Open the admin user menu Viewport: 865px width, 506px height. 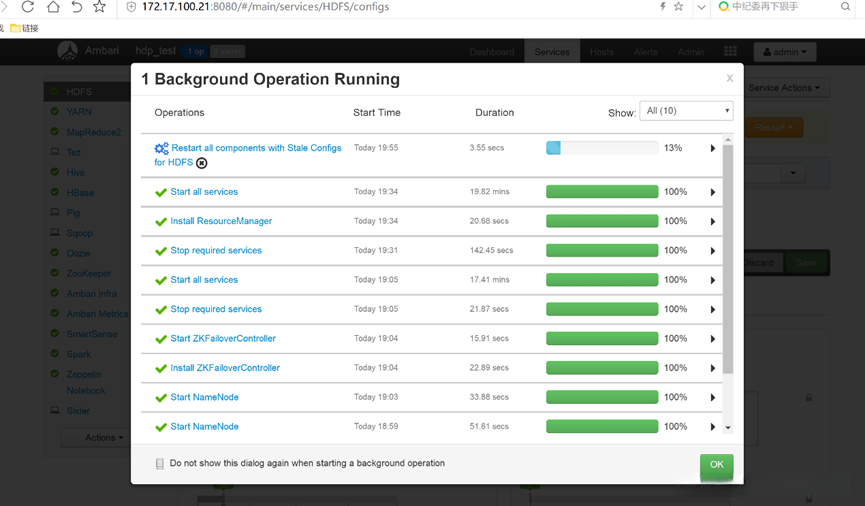785,52
